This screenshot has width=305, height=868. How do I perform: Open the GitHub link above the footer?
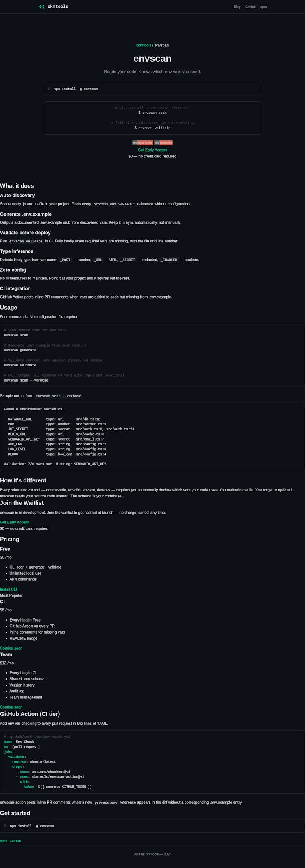(x=15, y=841)
